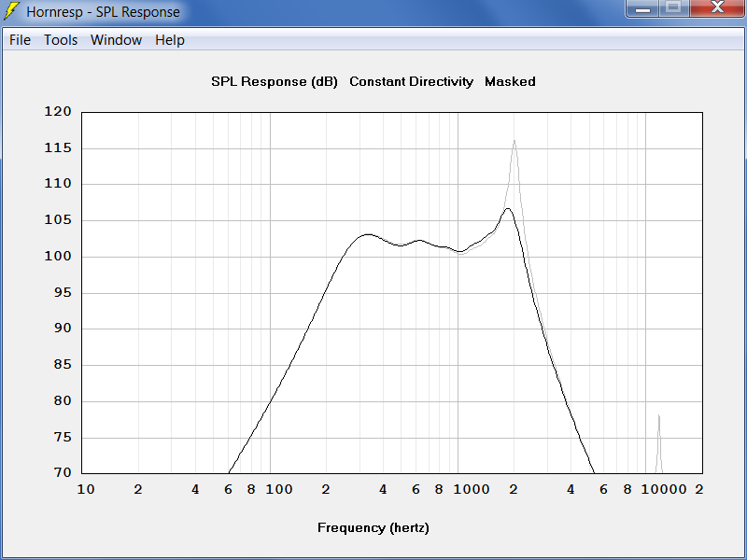Minimize the Hornresp window
The width and height of the screenshot is (747, 560).
click(x=642, y=8)
